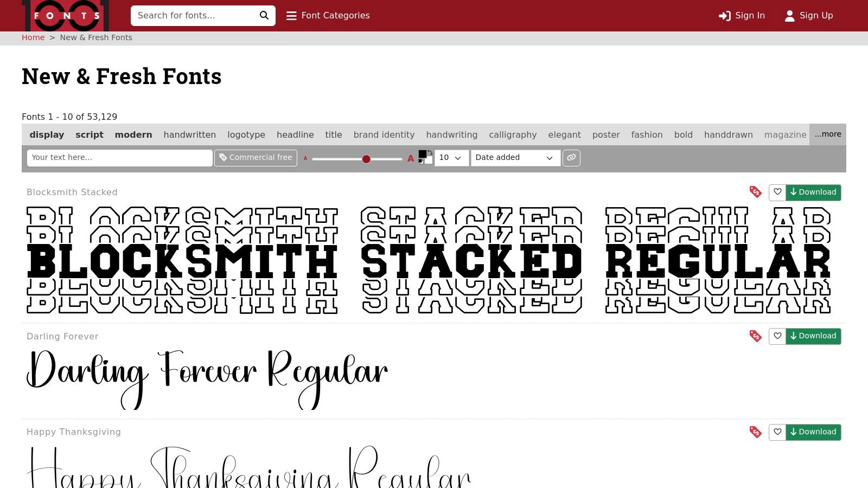Click the Sign Up link
Screen dimensions: 868x488
808,16
